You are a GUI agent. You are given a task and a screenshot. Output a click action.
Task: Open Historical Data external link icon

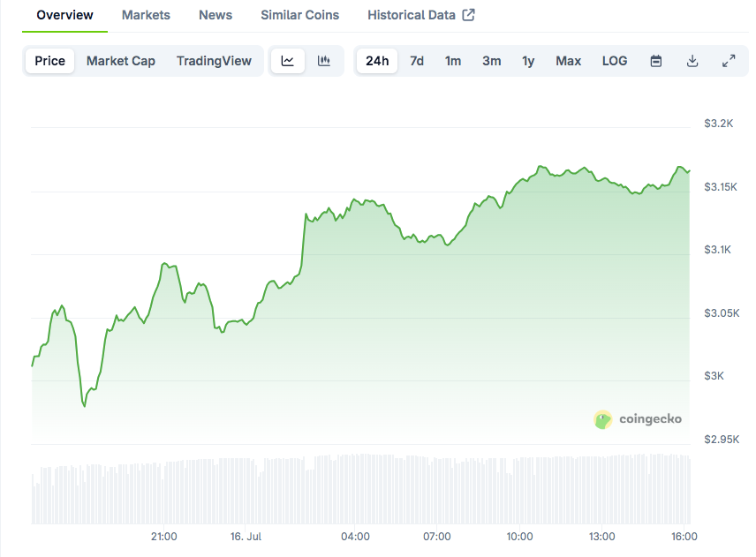pyautogui.click(x=471, y=14)
